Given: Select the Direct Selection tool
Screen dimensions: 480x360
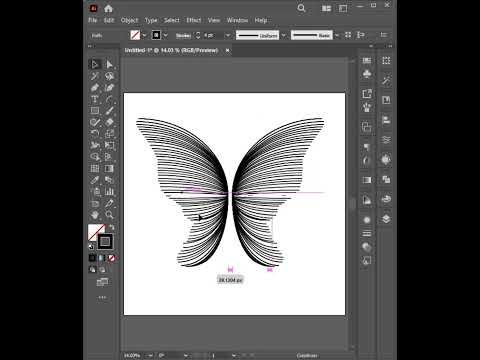Looking at the screenshot, I should click(109, 64).
